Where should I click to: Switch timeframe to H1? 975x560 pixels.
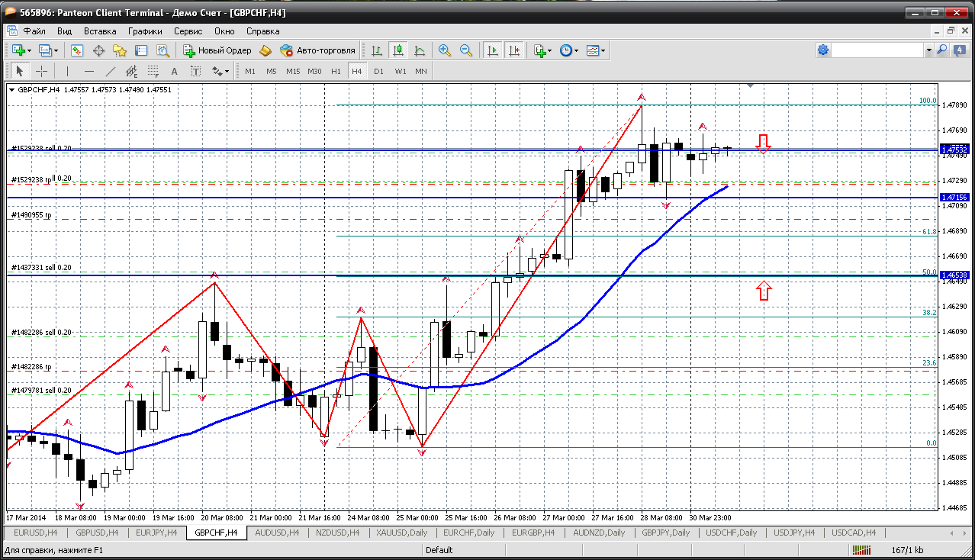pos(336,71)
